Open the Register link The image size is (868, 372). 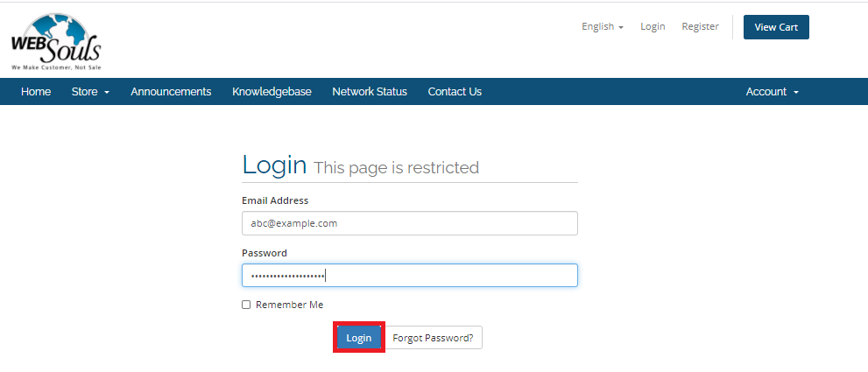pyautogui.click(x=700, y=26)
